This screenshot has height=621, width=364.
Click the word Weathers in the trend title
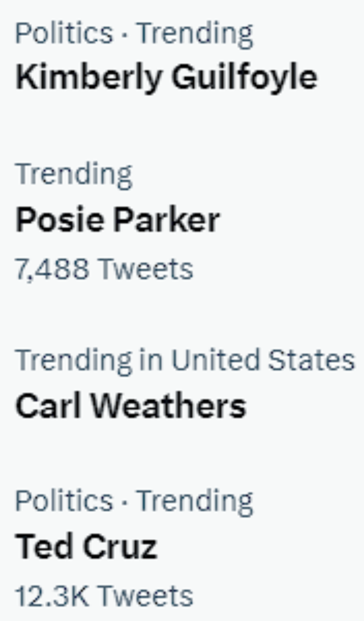click(168, 406)
